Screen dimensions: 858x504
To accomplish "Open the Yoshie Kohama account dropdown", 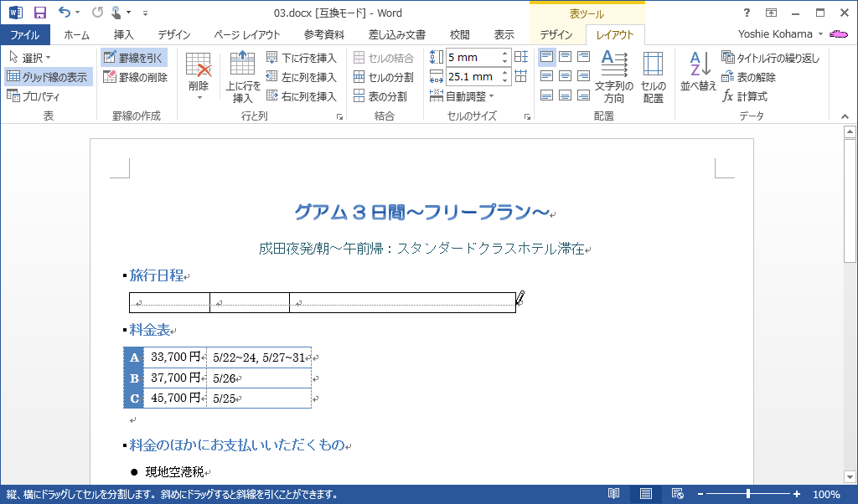I will coord(780,33).
